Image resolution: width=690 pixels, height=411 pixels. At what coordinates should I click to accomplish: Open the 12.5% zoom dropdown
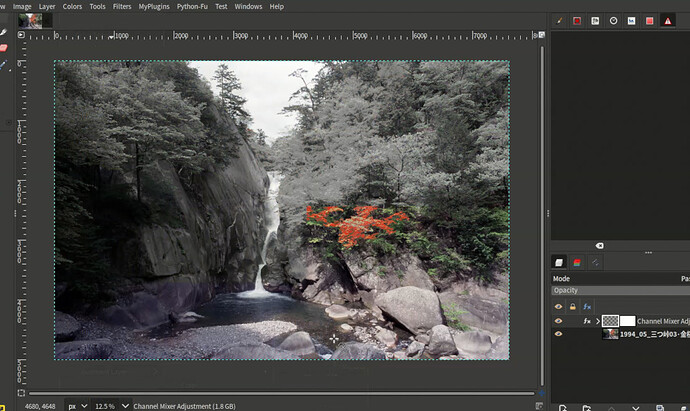(x=125, y=406)
